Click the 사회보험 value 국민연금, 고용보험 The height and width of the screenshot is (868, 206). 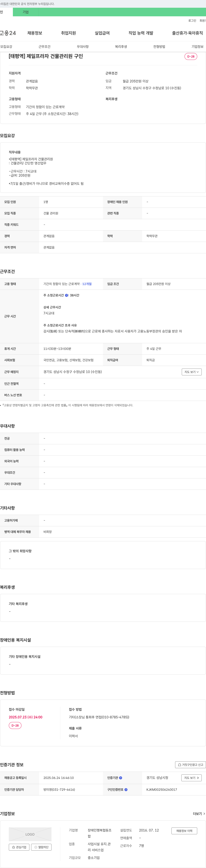(x=68, y=360)
